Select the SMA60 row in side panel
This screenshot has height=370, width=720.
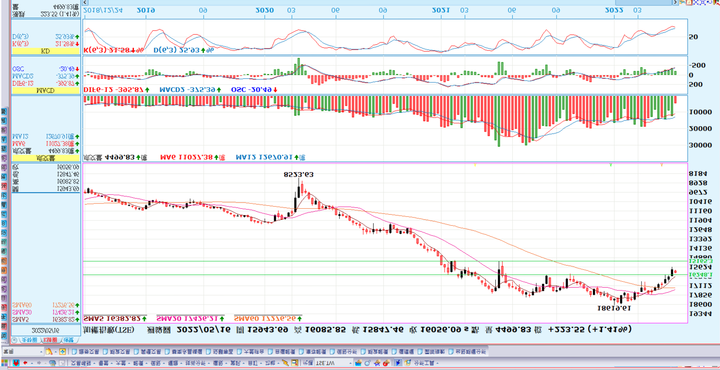point(45,304)
